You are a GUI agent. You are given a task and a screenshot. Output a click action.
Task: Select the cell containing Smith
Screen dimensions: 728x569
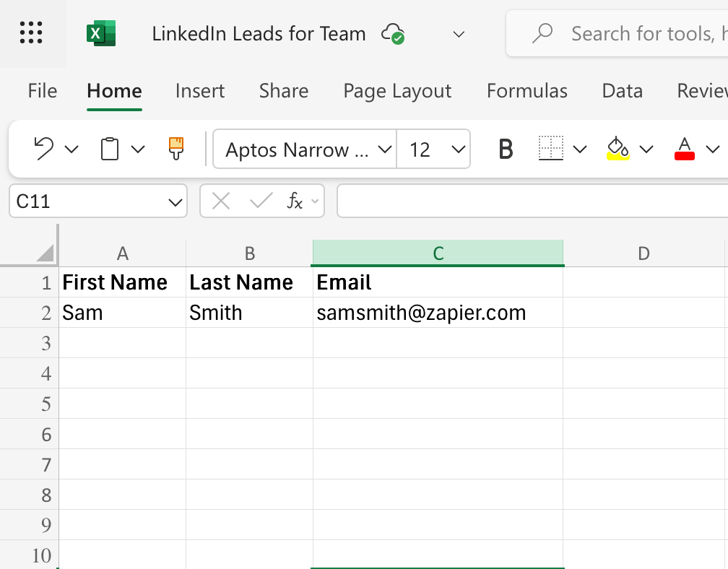tap(250, 313)
